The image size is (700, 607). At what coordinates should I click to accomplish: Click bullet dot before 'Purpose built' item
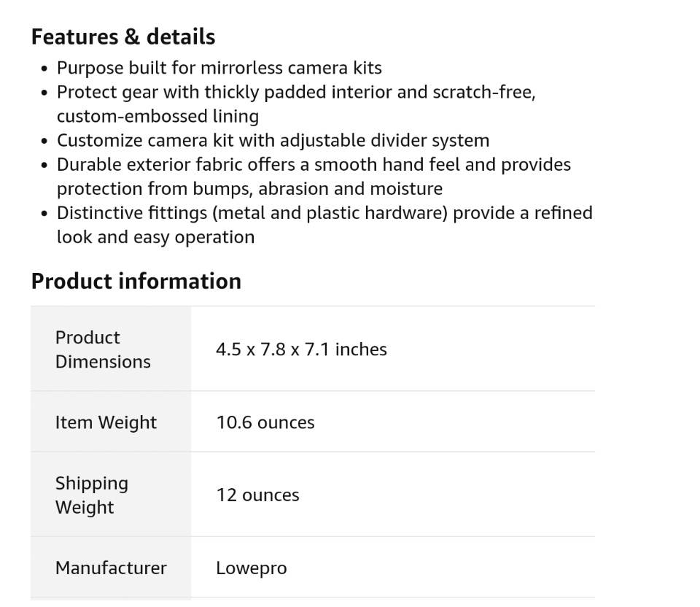45,69
